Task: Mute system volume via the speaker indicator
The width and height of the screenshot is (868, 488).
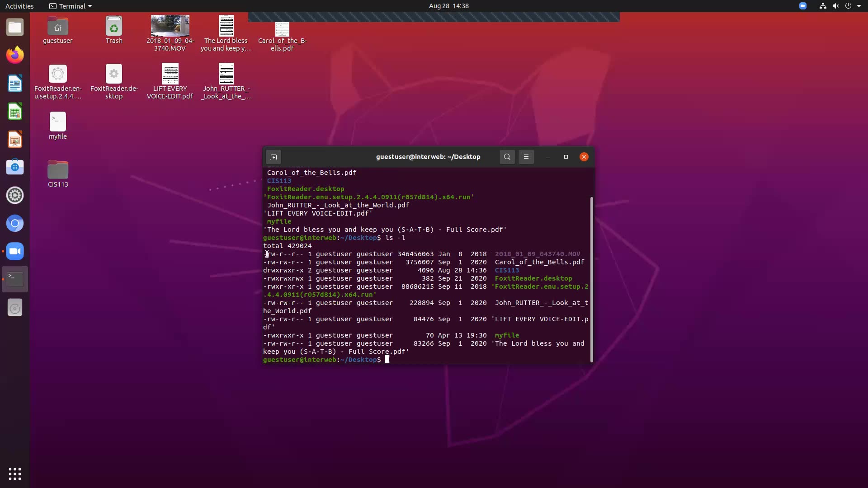Action: pos(835,6)
